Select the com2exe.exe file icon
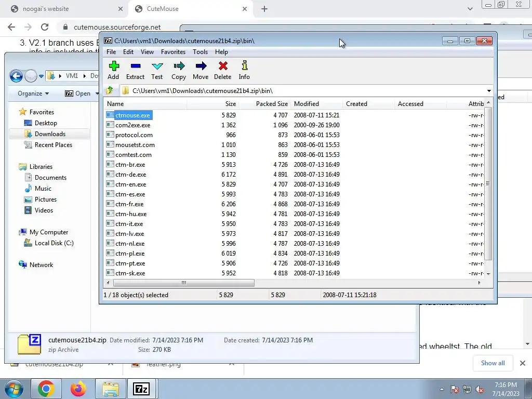This screenshot has height=399, width=532. tap(110, 125)
